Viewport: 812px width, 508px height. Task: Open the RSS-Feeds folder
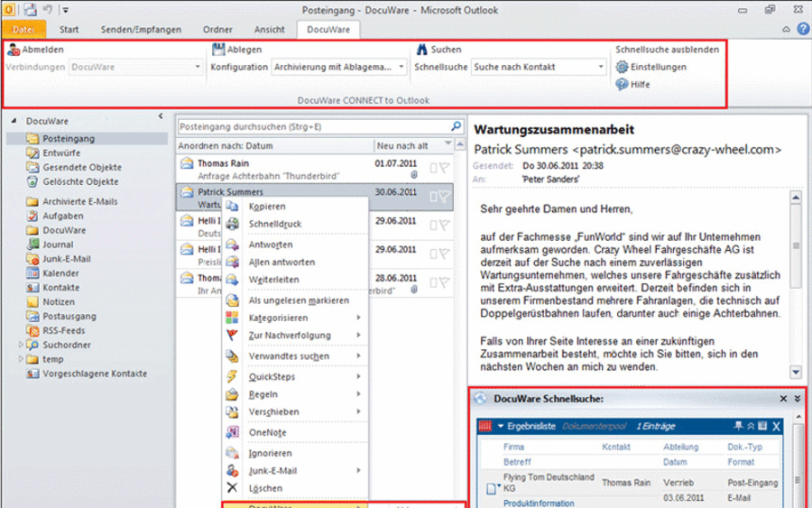64,330
